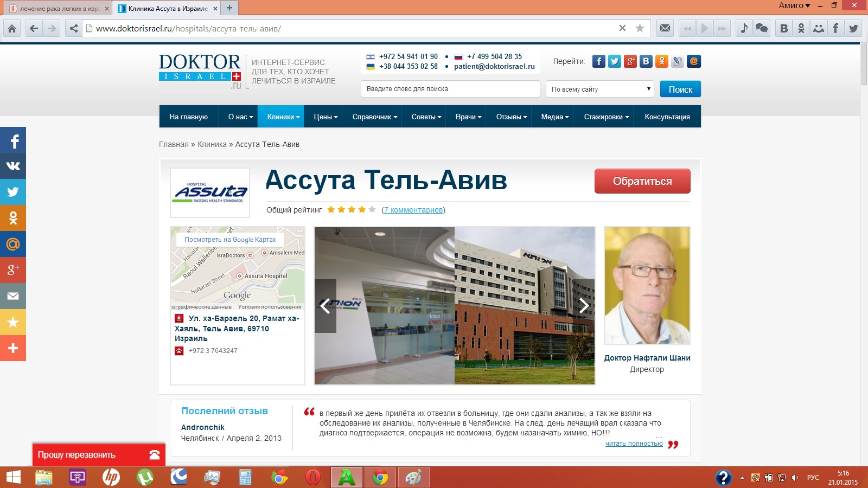The image size is (868, 488).
Task: Click 'Посмотреть на Google Картах' link
Action: 230,240
